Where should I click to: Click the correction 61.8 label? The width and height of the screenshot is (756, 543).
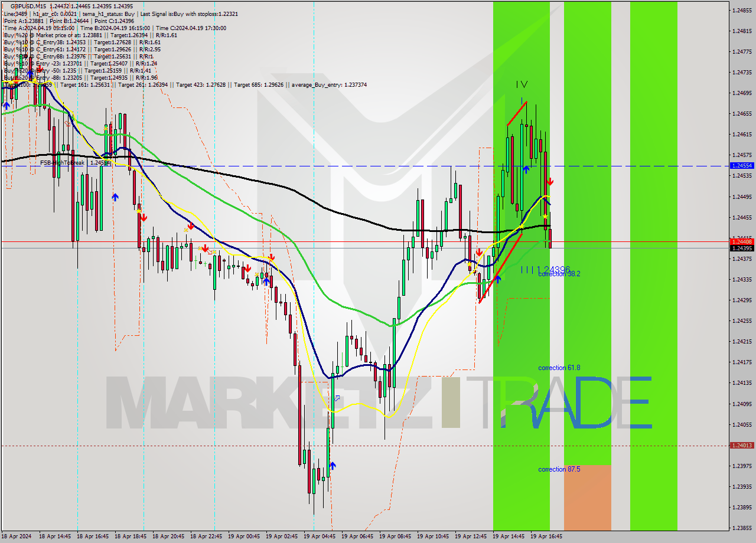[559, 368]
